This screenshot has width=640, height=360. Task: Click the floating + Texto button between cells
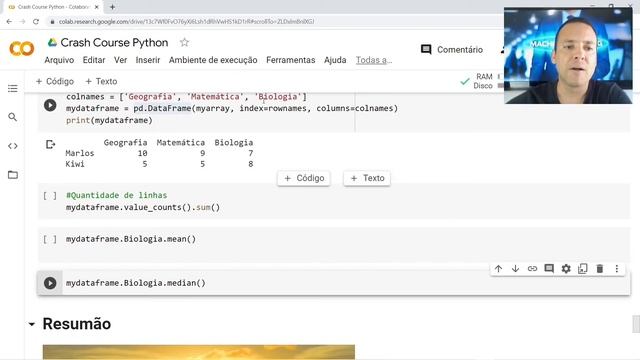(367, 178)
